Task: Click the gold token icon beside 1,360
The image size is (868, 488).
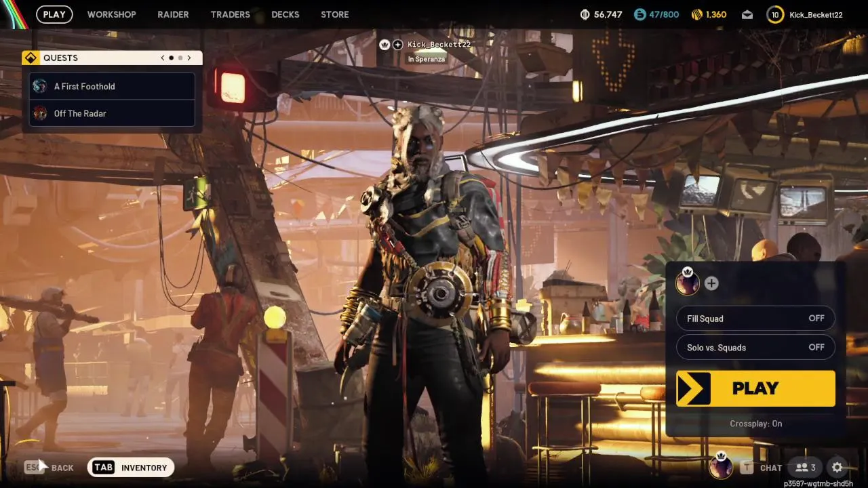Action: [696, 14]
